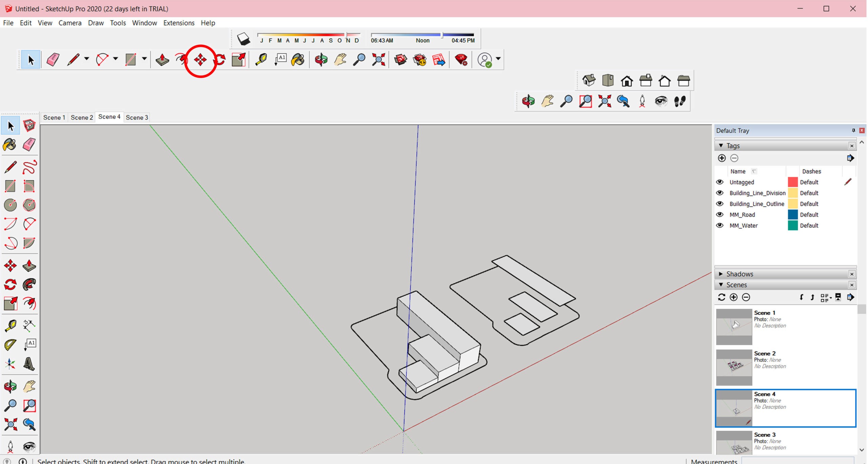This screenshot has width=868, height=464.
Task: Switch to the Iso view house icon
Action: tap(589, 81)
